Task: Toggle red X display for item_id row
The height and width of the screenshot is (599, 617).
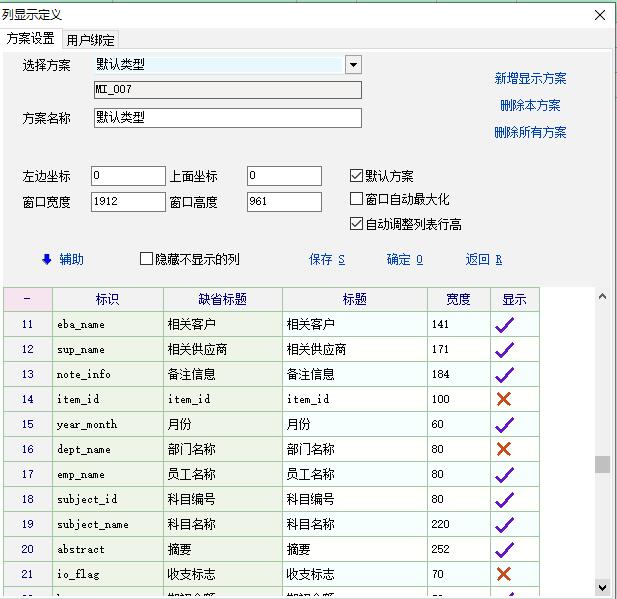Action: (504, 399)
